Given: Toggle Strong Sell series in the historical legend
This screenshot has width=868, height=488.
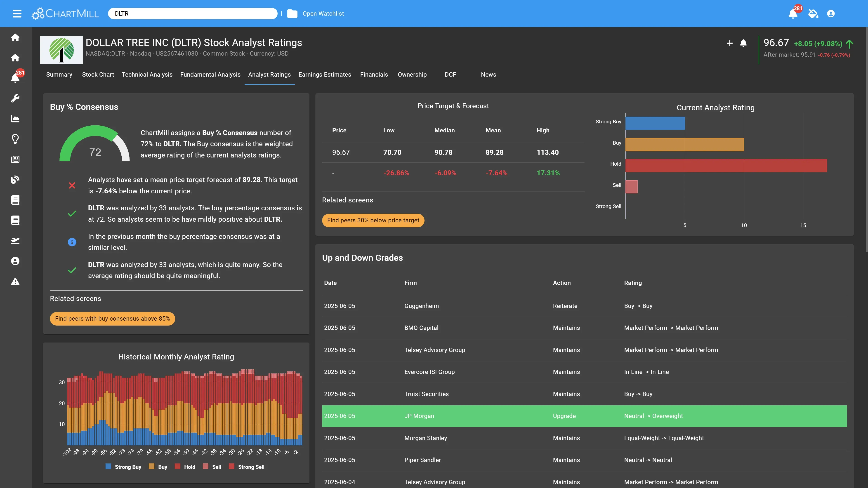Looking at the screenshot, I should (247, 467).
